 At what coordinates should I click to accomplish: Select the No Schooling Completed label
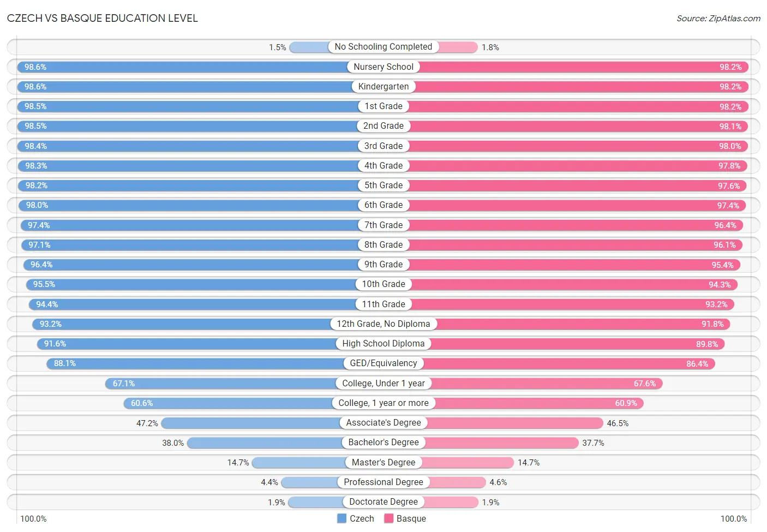click(x=383, y=47)
